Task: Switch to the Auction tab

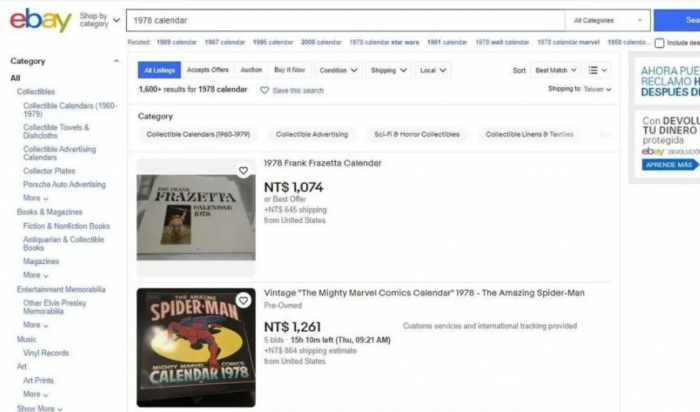Action: (x=251, y=70)
